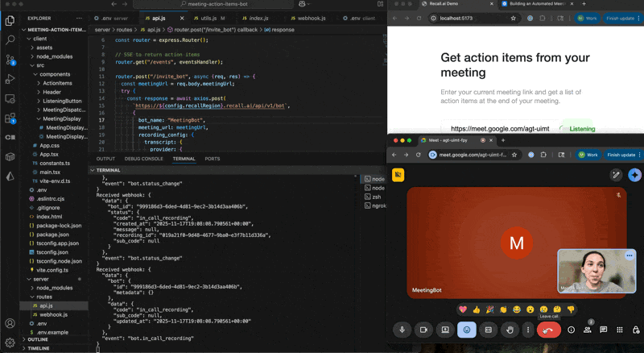Open the pencil effects icon in Meet
The height and width of the screenshot is (353, 644).
pyautogui.click(x=616, y=175)
